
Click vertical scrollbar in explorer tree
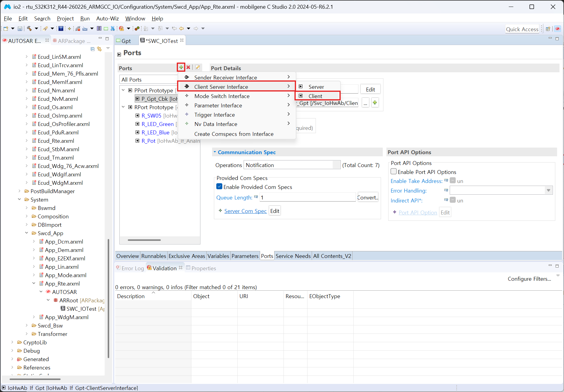coord(108,298)
